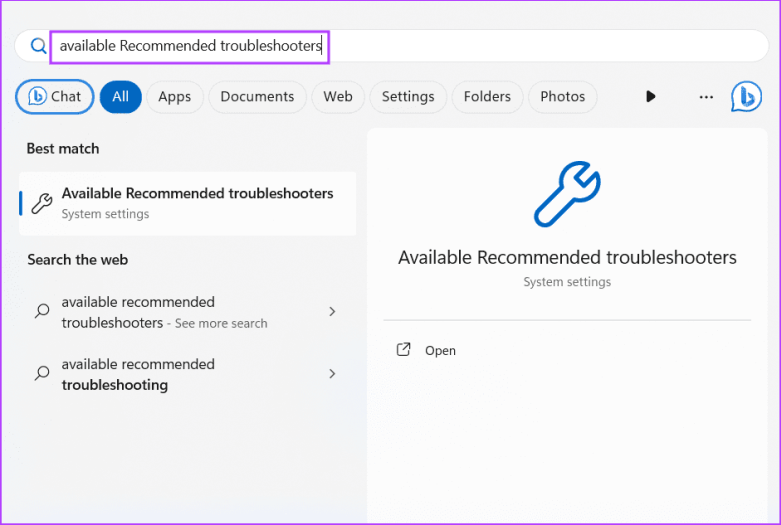The width and height of the screenshot is (781, 525).
Task: Expand 'available recommended troubleshooting' result chevron
Action: [332, 374]
